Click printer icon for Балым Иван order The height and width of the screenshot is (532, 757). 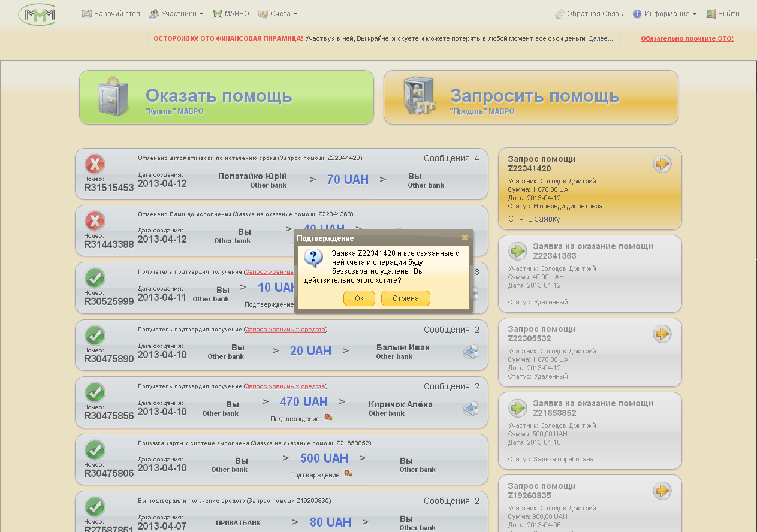(x=471, y=352)
